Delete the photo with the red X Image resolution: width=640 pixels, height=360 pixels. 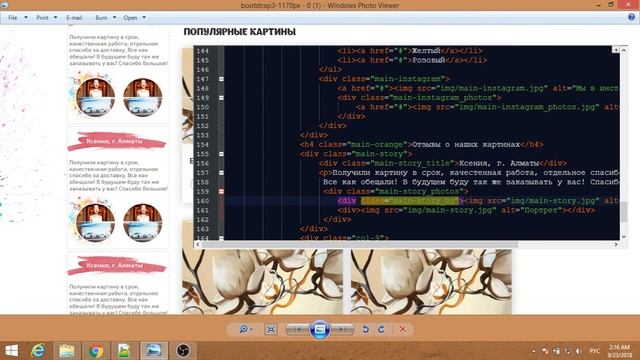(402, 329)
